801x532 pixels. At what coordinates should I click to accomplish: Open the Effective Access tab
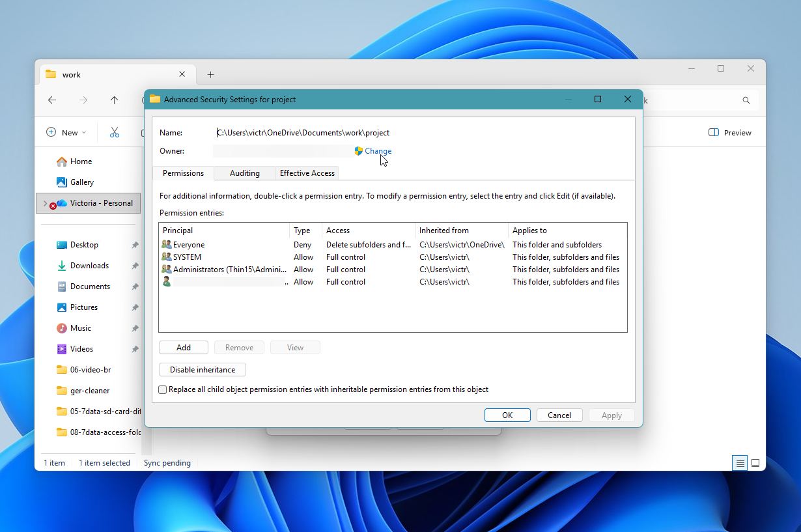click(x=307, y=173)
